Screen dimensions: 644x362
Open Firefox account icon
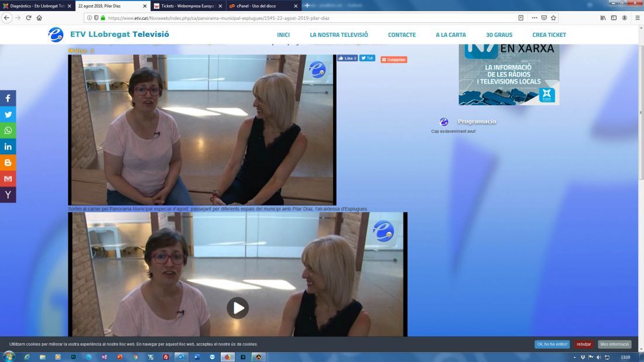click(x=624, y=18)
